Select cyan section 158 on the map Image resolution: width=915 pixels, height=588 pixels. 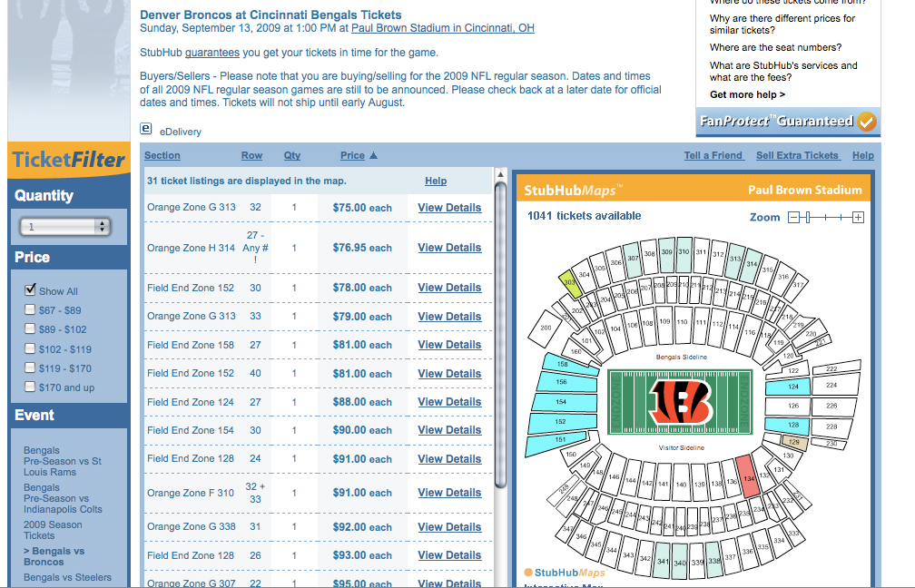(x=568, y=365)
